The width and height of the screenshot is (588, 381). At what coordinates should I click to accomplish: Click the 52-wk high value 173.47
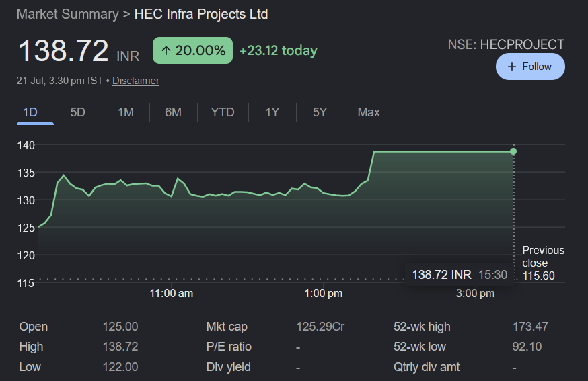[x=530, y=327]
